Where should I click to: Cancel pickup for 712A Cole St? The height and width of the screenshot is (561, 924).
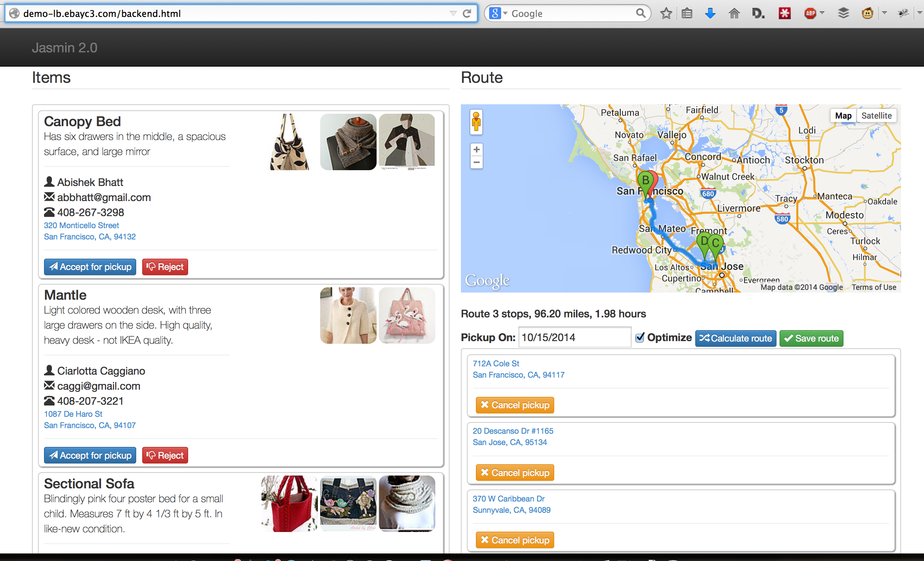pos(515,405)
